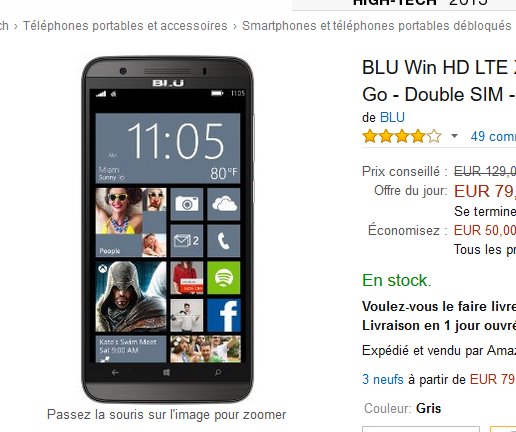Click the Assassin's Creed Xbox game tile
Image resolution: width=516 pixels, height=432 pixels.
(131, 296)
